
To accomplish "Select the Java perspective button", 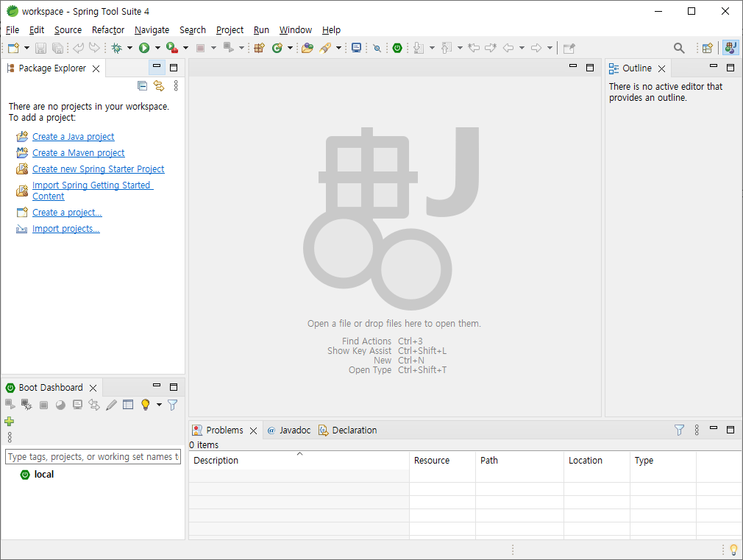I will pyautogui.click(x=730, y=48).
